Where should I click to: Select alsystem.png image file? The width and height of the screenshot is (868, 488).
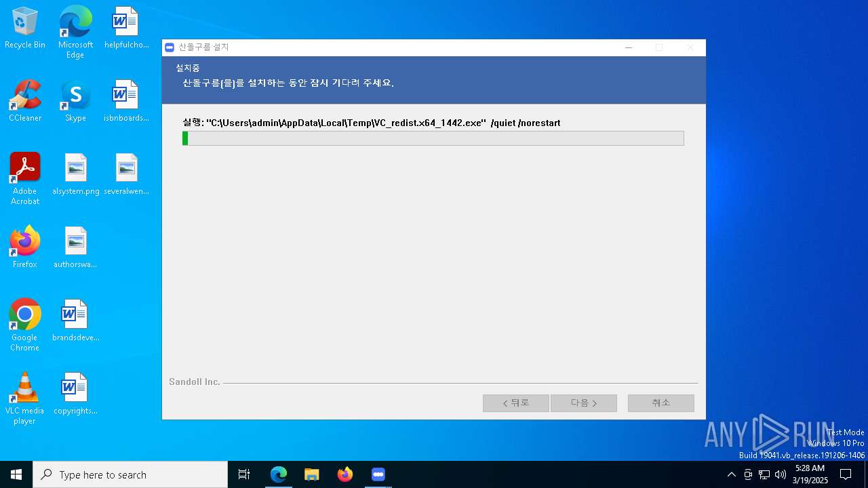click(x=75, y=174)
